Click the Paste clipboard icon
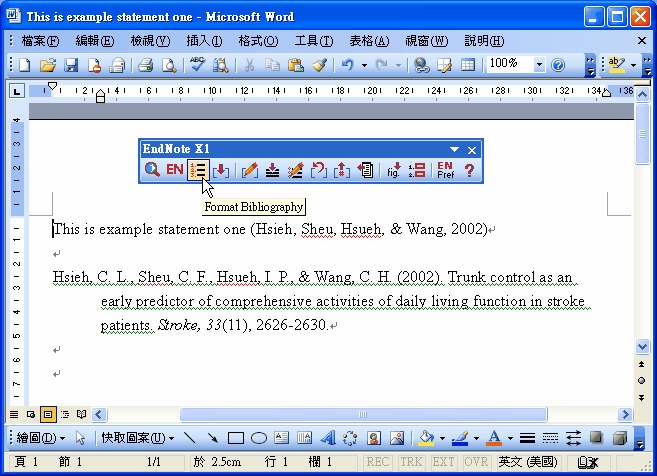 pyautogui.click(x=296, y=65)
